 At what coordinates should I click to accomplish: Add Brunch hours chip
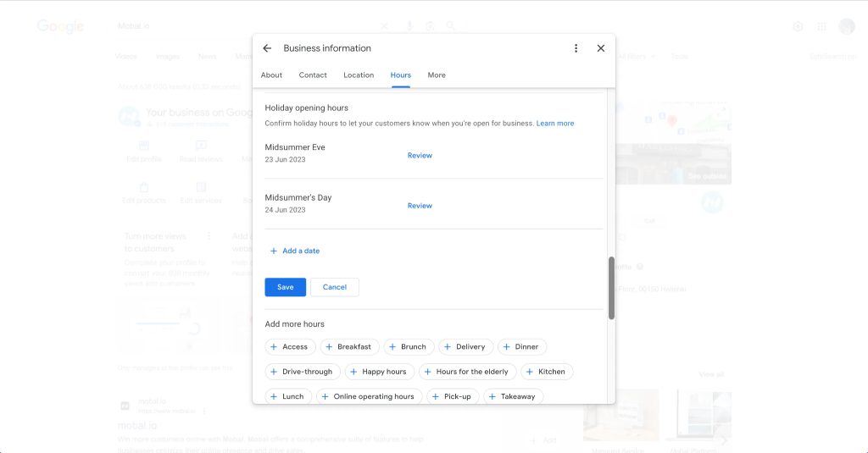pos(409,347)
